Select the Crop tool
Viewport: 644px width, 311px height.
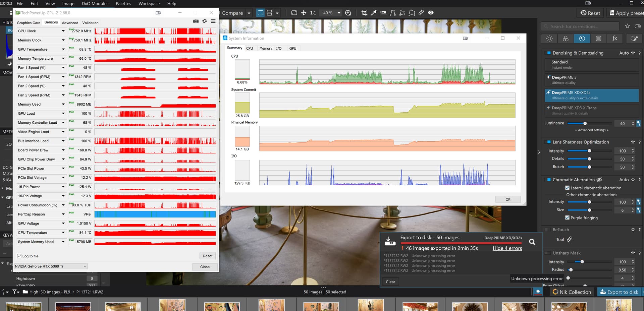tap(364, 13)
